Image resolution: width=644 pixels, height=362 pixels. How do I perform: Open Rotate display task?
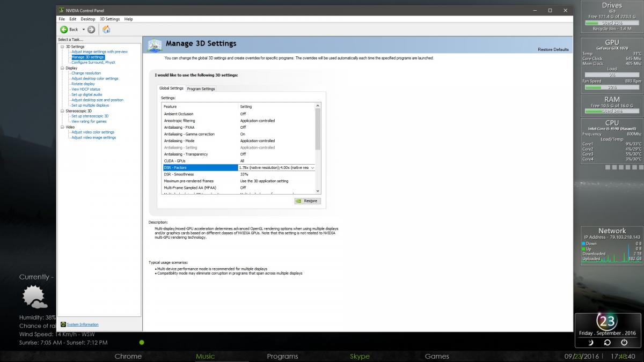83,84
